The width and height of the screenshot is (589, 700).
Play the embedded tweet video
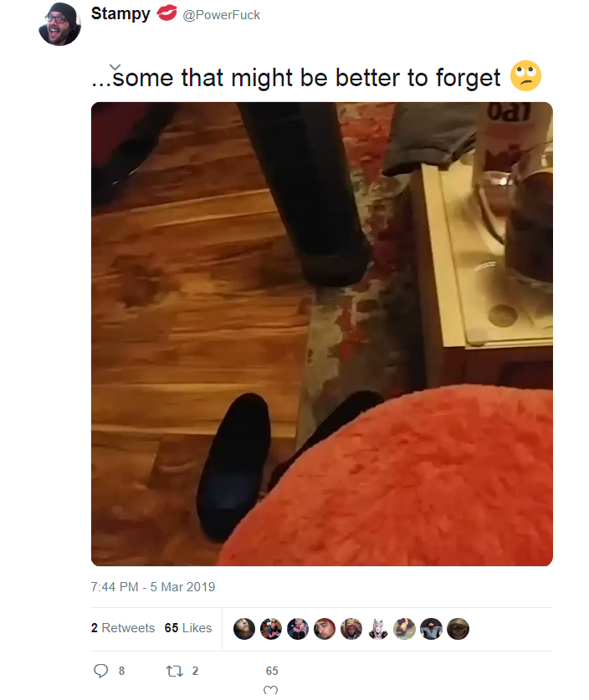coord(322,334)
